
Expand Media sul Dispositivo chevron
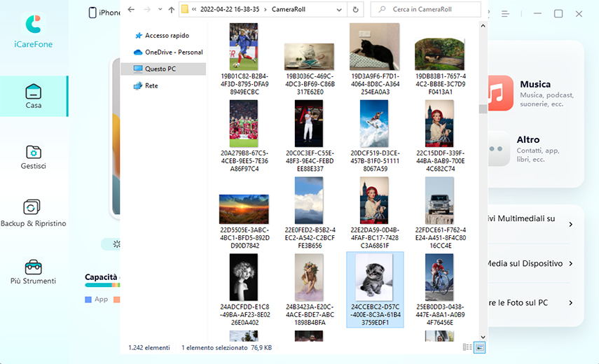point(571,264)
